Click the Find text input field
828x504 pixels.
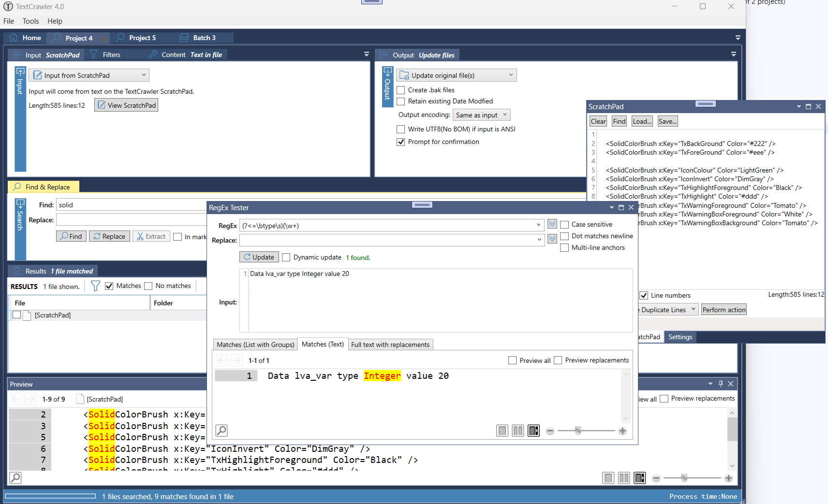(131, 205)
